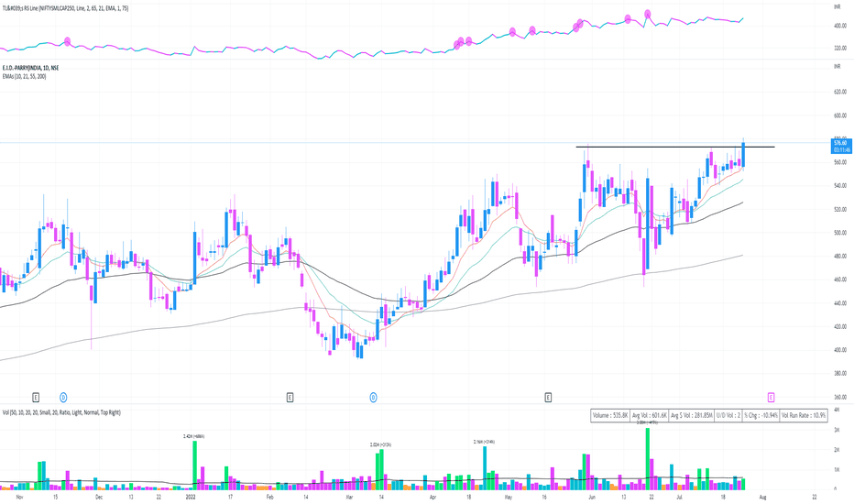This screenshot has width=854, height=504.
Task: Click the 4M label on volume scale
Action: [x=836, y=410]
